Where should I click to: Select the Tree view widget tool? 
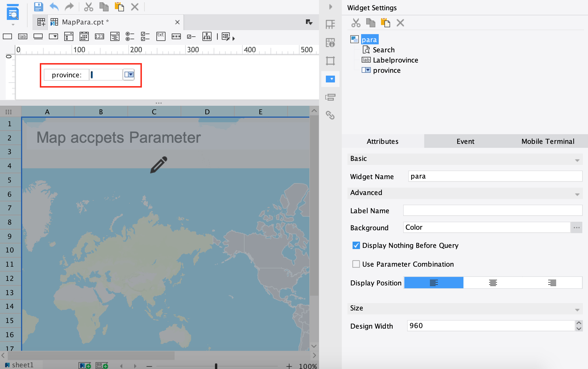(207, 36)
